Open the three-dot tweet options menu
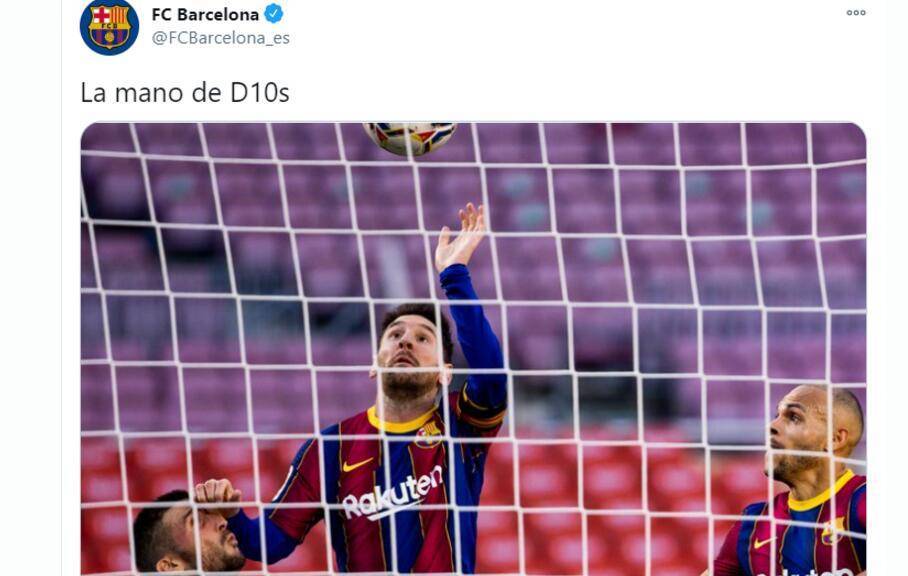The height and width of the screenshot is (576, 908). [x=856, y=13]
